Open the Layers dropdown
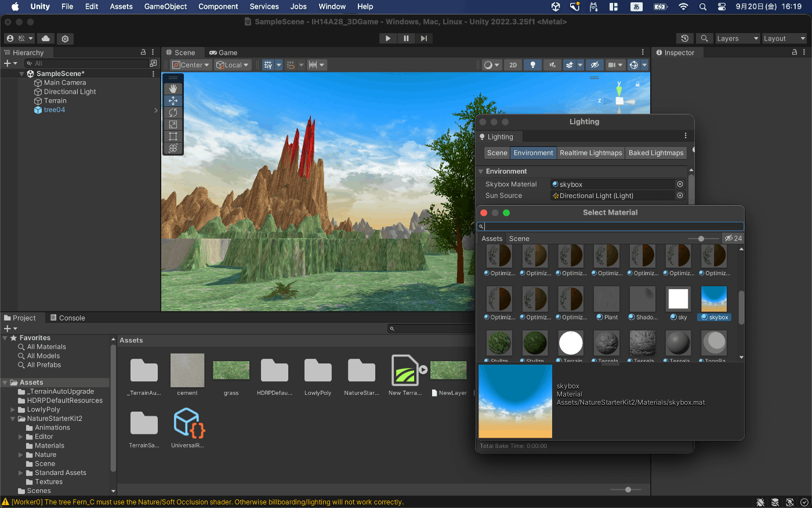812x508 pixels. 737,38
